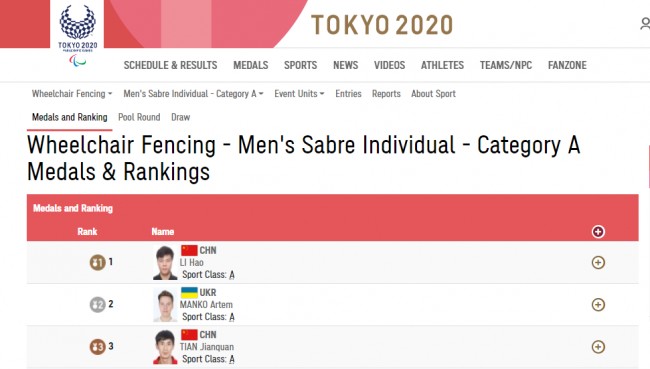
Task: Go to Schedule & Results menu
Action: coord(170,65)
